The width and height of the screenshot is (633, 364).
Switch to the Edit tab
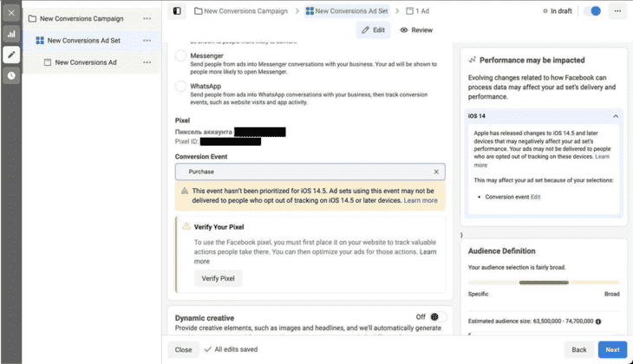pos(374,29)
